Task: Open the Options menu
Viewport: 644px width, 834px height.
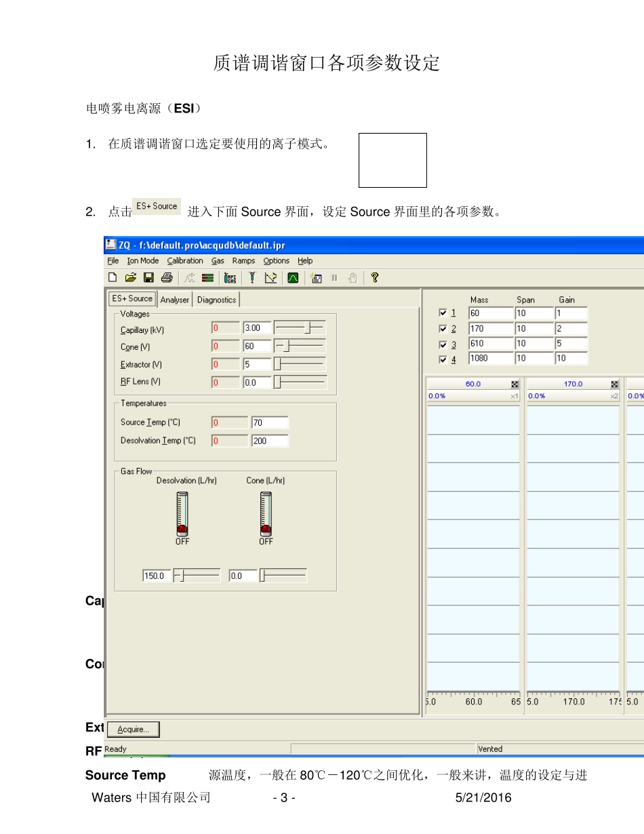Action: (276, 260)
